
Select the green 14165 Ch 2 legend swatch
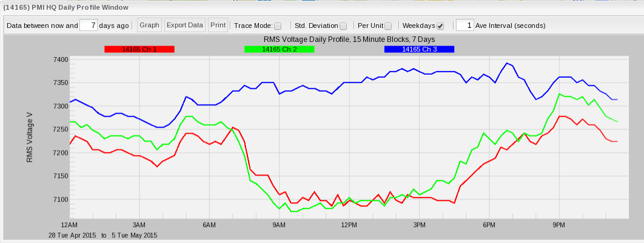[x=279, y=49]
